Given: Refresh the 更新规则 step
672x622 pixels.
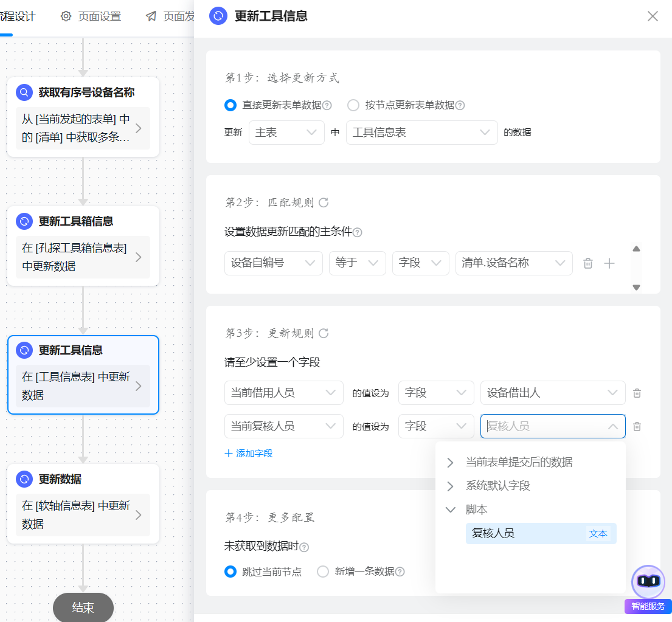Looking at the screenshot, I should 324,333.
